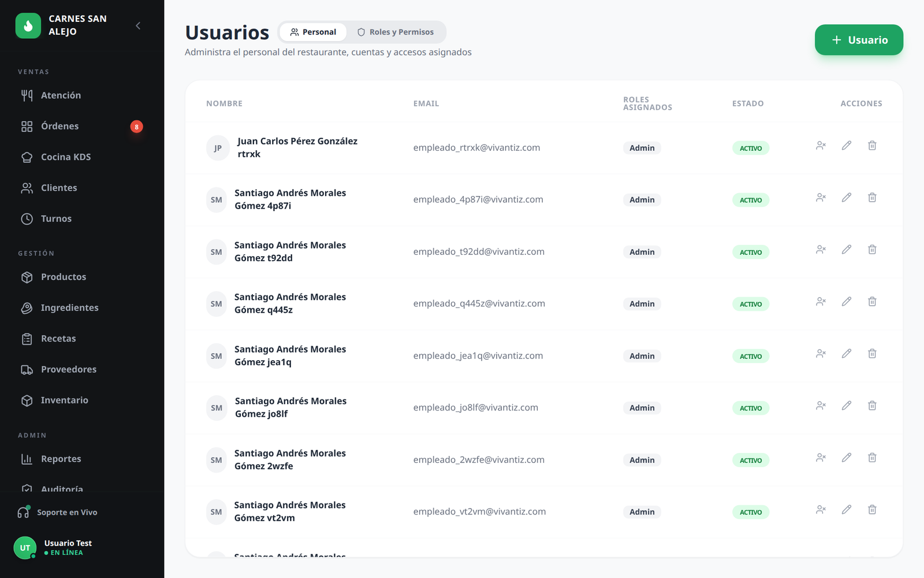Viewport: 924px width, 578px height.
Task: Click the Órdenes notification badge 8
Action: point(136,127)
